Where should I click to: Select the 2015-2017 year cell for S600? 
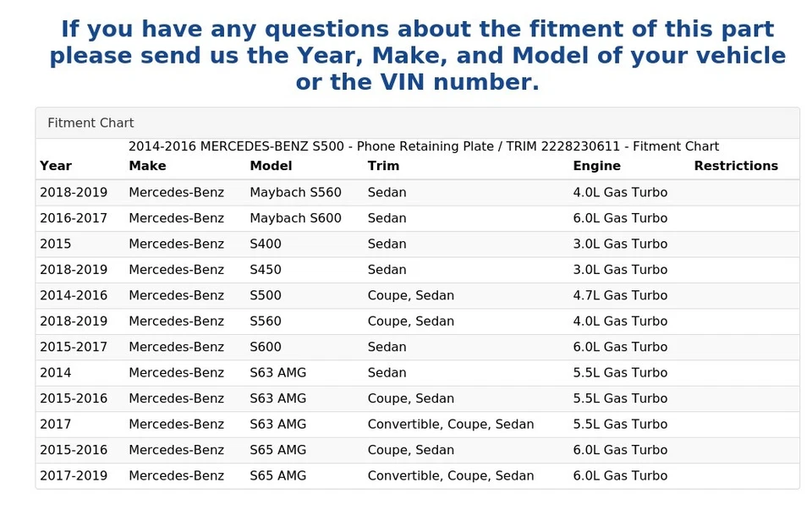[74, 347]
